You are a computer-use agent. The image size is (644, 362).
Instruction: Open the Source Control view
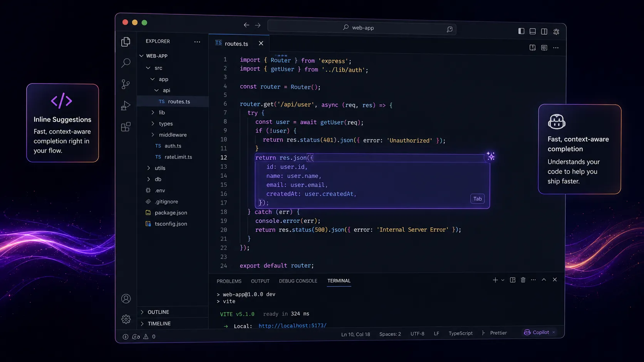click(x=126, y=84)
